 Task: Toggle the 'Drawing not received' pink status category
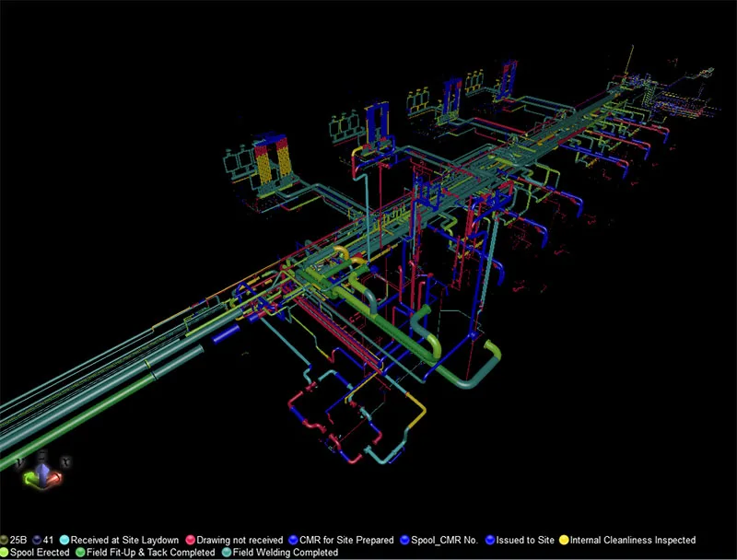tap(191, 539)
